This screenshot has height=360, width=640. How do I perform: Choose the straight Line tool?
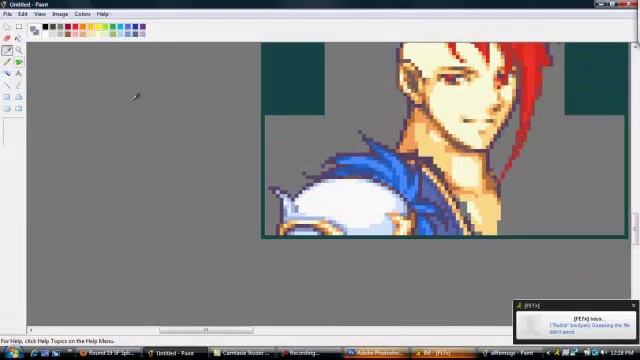pyautogui.click(x=7, y=85)
